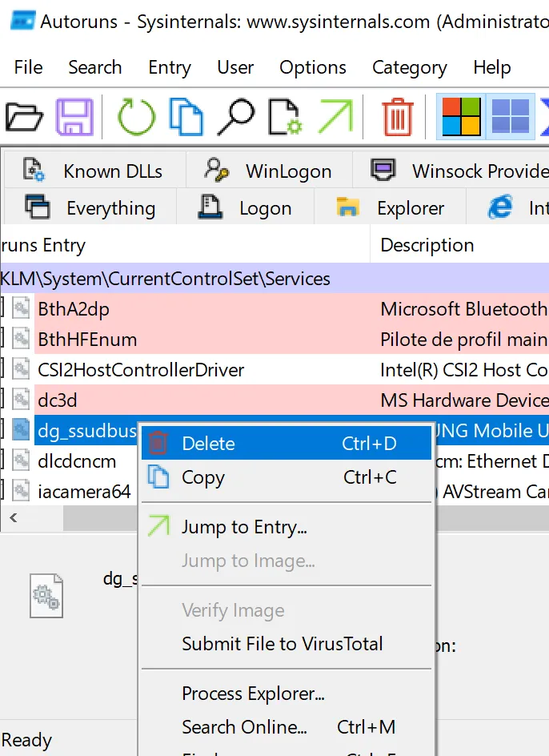Click the gear file icon in details pane
This screenshot has height=756, width=549.
[x=46, y=596]
